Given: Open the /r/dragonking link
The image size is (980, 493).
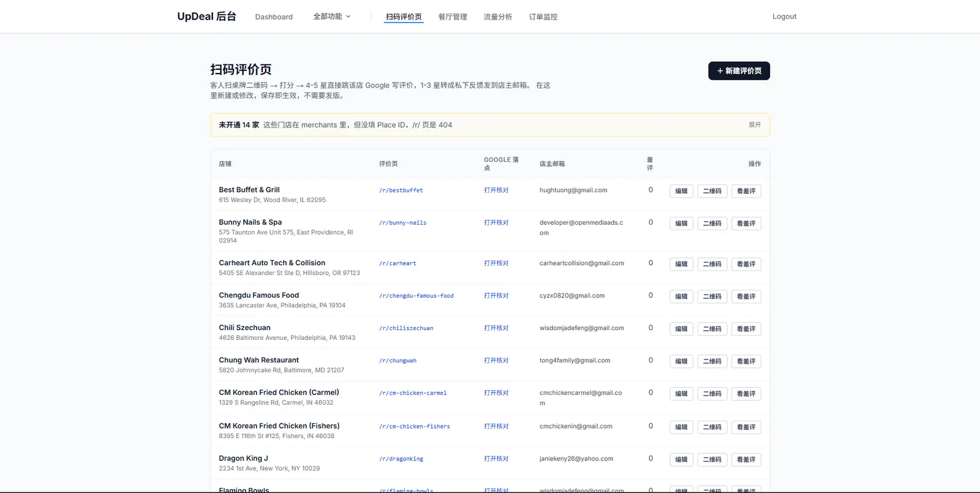Looking at the screenshot, I should tap(401, 459).
